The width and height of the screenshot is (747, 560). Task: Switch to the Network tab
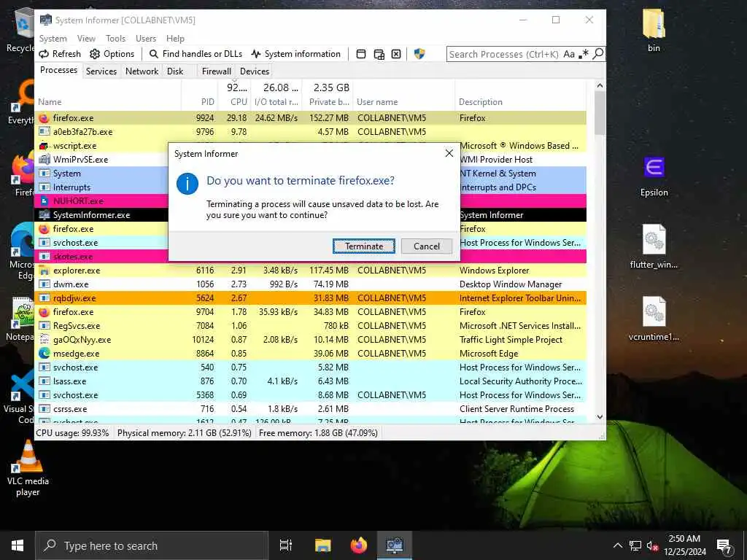[x=142, y=71]
